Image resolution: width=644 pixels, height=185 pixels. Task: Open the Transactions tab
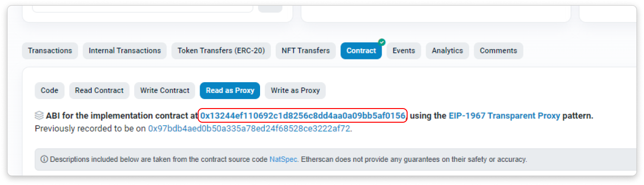[x=50, y=50]
